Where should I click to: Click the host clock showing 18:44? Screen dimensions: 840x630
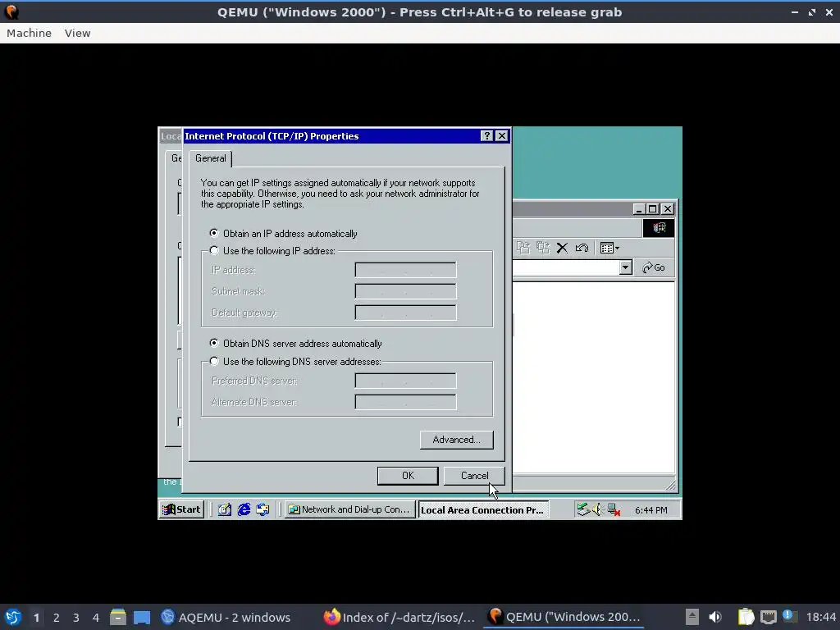tap(820, 618)
